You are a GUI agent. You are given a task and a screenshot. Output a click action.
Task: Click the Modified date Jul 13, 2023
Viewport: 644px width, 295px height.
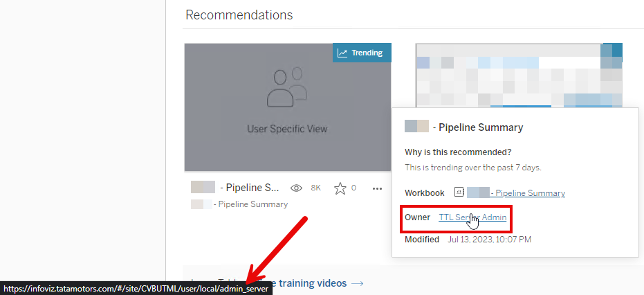pos(489,240)
